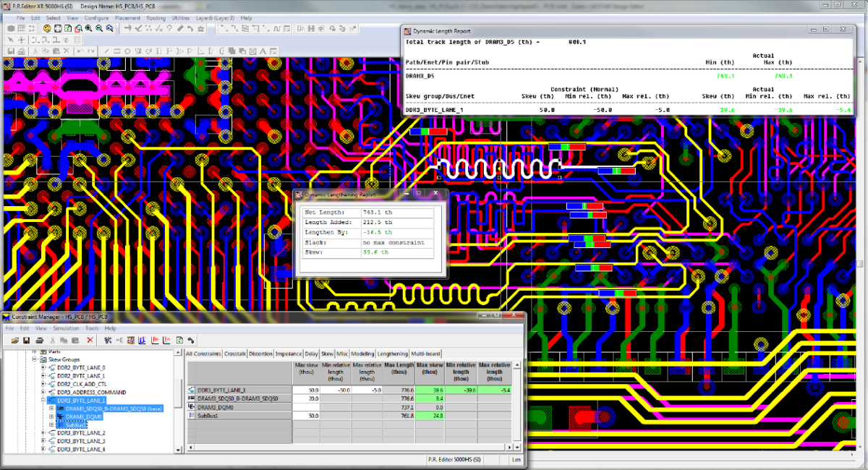This screenshot has height=470, width=868.
Task: Select the Zoom Out tool
Action: click(98, 27)
